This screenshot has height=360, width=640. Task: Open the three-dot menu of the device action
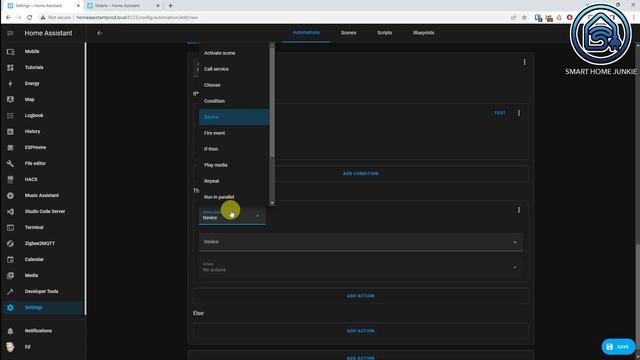[519, 210]
